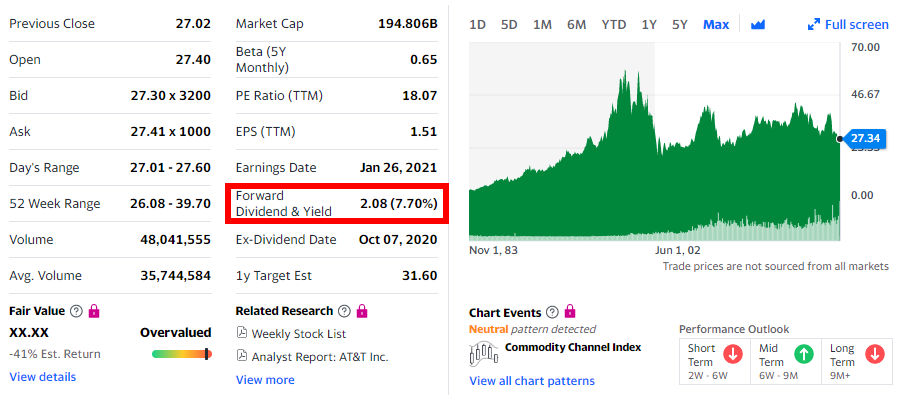
Task: Click the Analyst Report PDF icon
Action: pyautogui.click(x=242, y=356)
